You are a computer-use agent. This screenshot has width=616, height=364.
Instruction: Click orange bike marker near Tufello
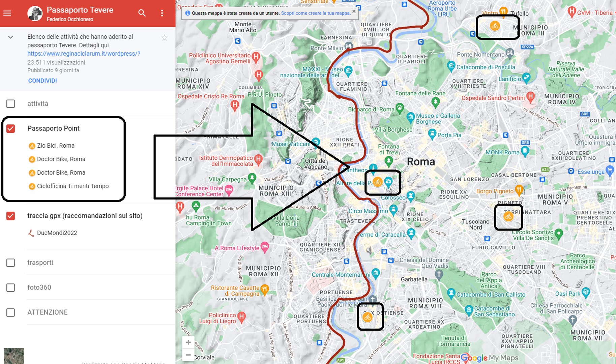pos(495,26)
